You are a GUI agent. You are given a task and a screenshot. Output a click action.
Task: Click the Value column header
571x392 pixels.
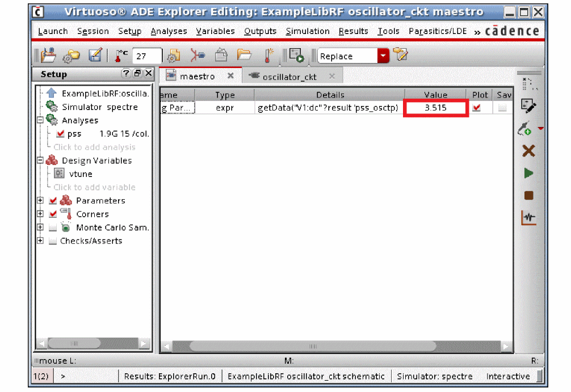pyautogui.click(x=435, y=95)
